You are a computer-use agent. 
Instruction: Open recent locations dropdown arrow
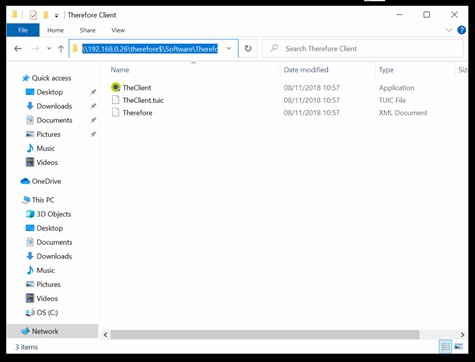[49, 49]
